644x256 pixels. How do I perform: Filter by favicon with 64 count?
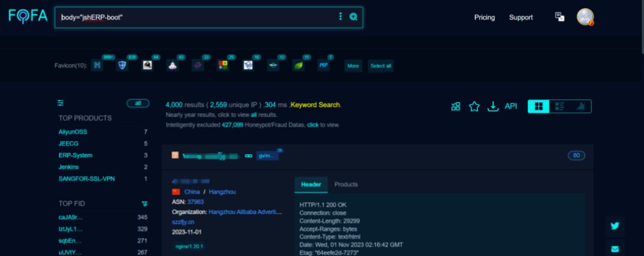click(x=147, y=65)
